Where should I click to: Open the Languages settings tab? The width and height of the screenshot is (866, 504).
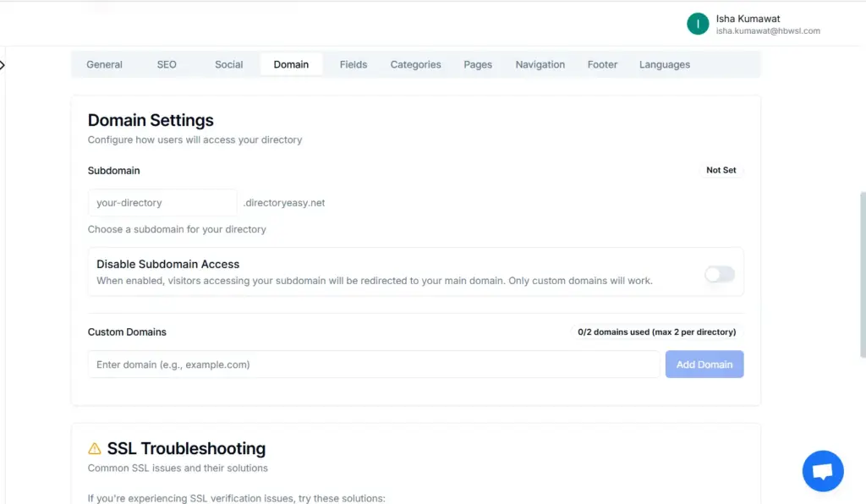tap(665, 64)
